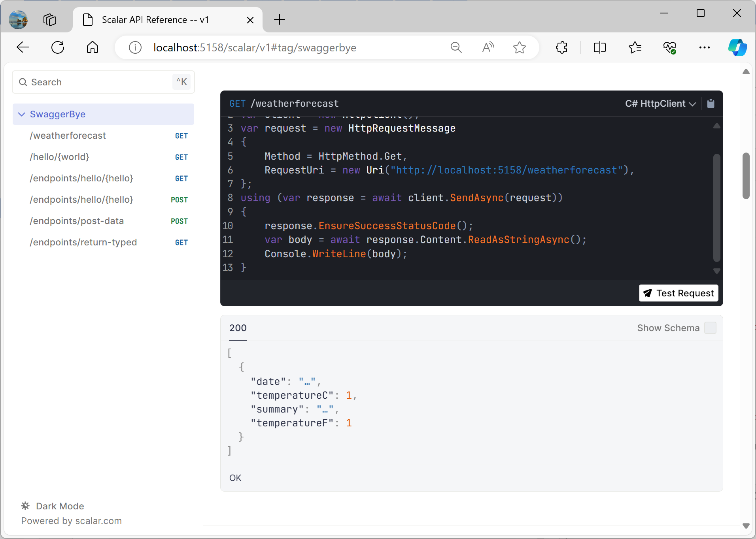Click the "summary" JSON key

[x=277, y=409]
